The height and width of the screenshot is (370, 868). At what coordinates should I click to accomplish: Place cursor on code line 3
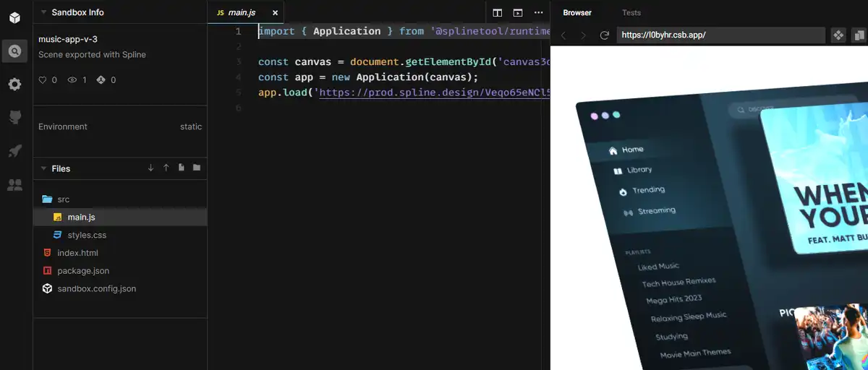[x=404, y=62]
